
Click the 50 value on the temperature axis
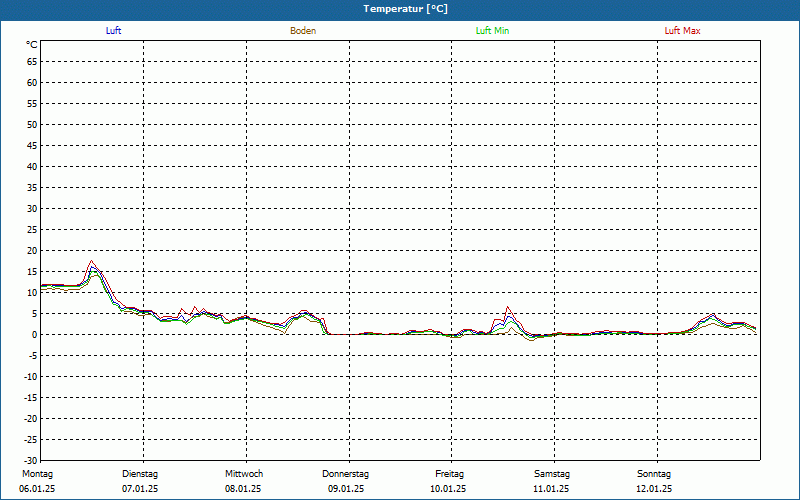click(32, 124)
